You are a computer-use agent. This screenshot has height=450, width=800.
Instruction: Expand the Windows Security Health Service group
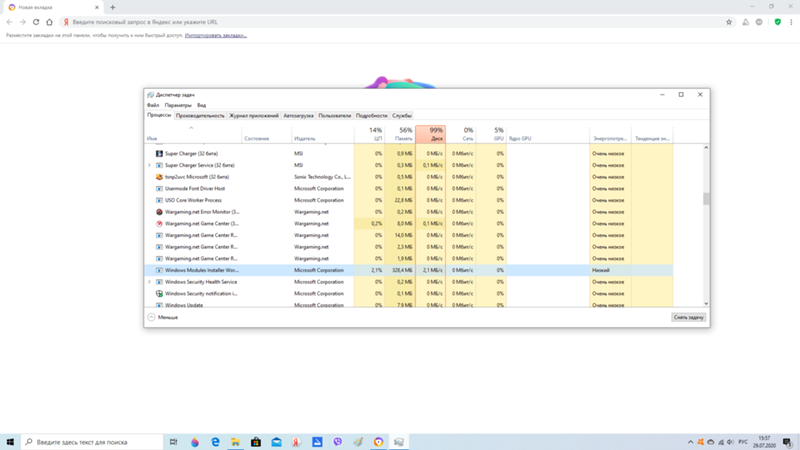click(149, 282)
